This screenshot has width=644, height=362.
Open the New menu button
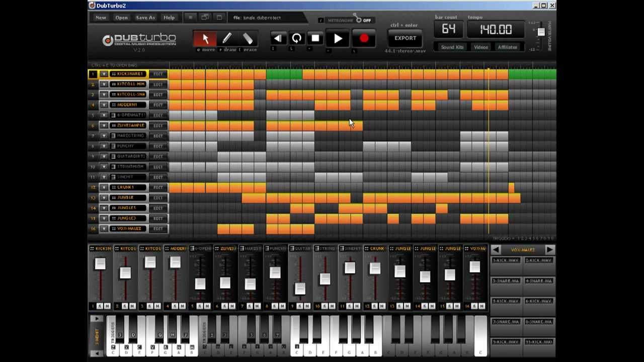tap(101, 18)
